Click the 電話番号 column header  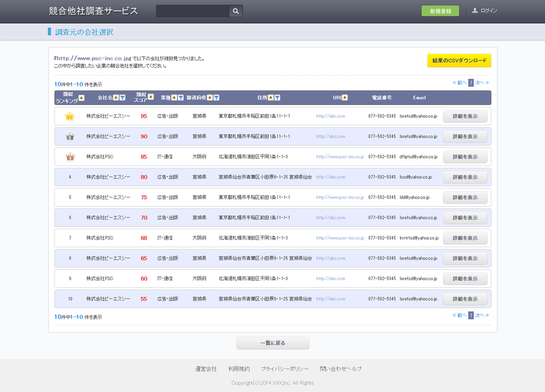click(x=382, y=98)
